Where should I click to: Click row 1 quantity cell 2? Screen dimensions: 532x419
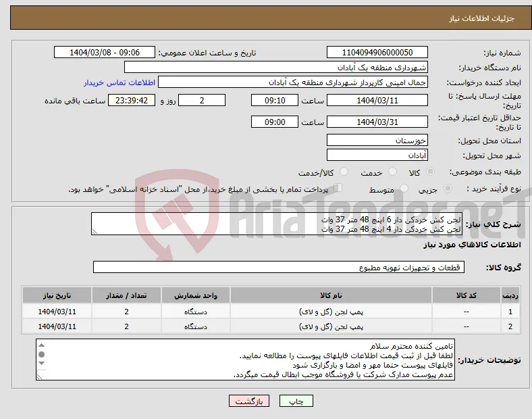point(126,312)
